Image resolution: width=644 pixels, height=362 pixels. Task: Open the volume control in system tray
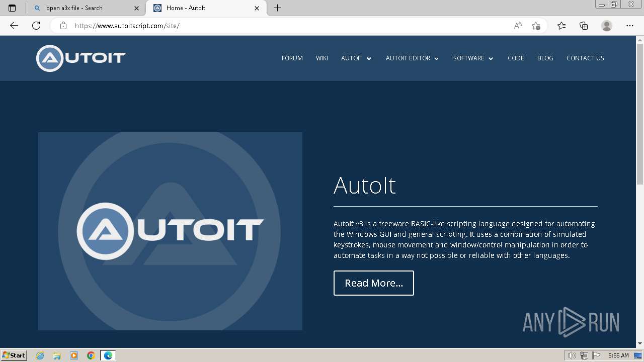tap(572, 355)
